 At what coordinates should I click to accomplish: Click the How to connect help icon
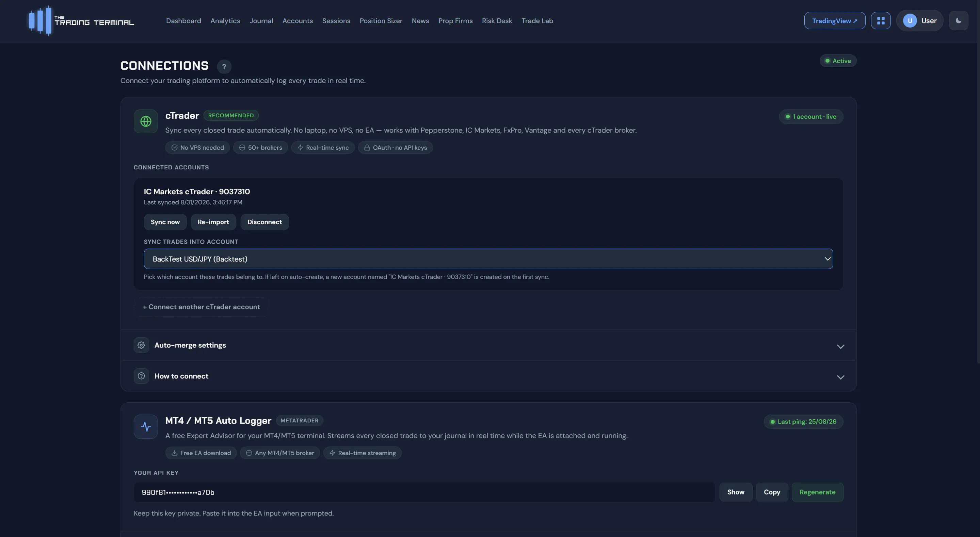141,376
